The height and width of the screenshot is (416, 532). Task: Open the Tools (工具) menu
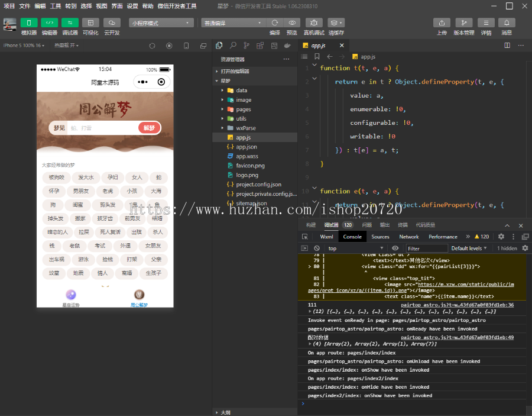(56, 6)
